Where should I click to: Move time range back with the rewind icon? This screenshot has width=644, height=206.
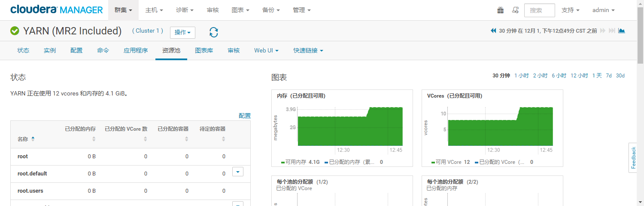click(x=493, y=31)
